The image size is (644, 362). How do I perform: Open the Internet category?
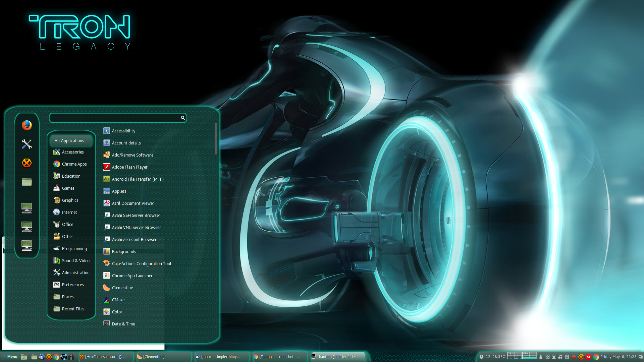(x=71, y=213)
